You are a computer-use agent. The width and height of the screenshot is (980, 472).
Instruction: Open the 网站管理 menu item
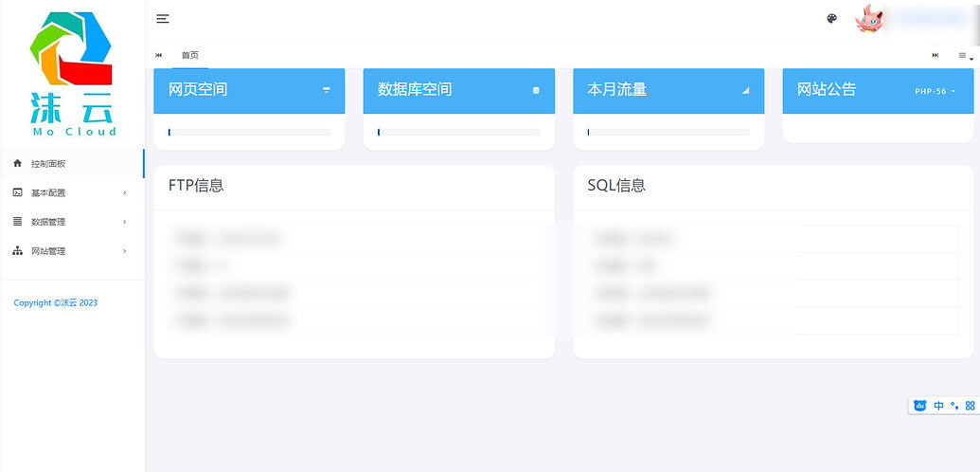(x=73, y=251)
